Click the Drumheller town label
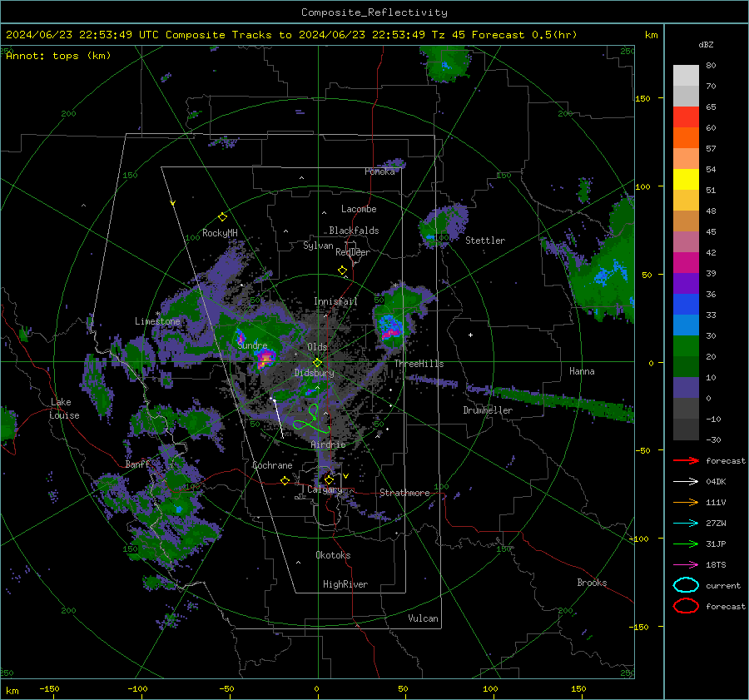This screenshot has width=749, height=700. pyautogui.click(x=488, y=410)
